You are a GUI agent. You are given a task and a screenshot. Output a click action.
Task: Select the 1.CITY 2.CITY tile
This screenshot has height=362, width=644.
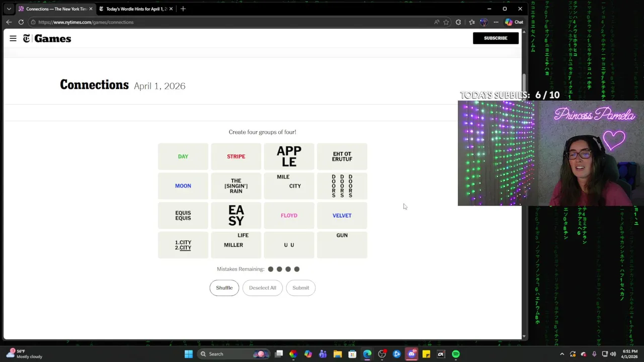183,245
